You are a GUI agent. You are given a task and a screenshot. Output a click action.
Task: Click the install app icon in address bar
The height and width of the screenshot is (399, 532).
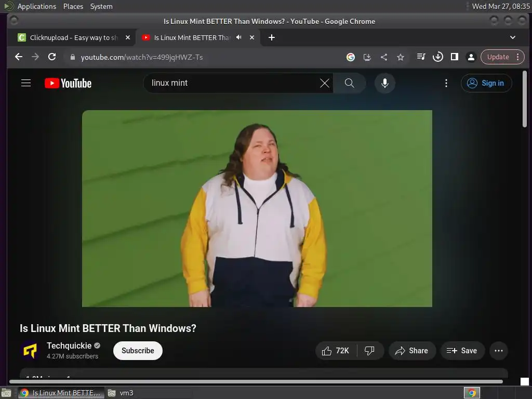tap(367, 57)
